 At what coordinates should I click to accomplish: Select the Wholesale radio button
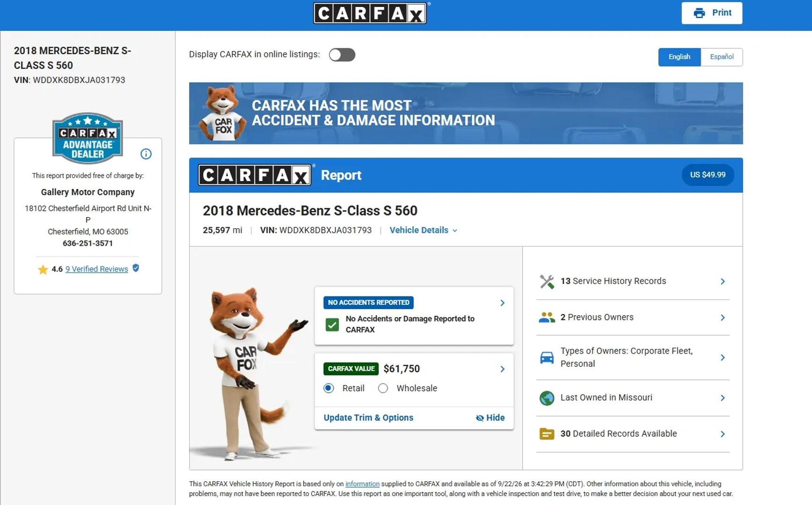pos(383,388)
